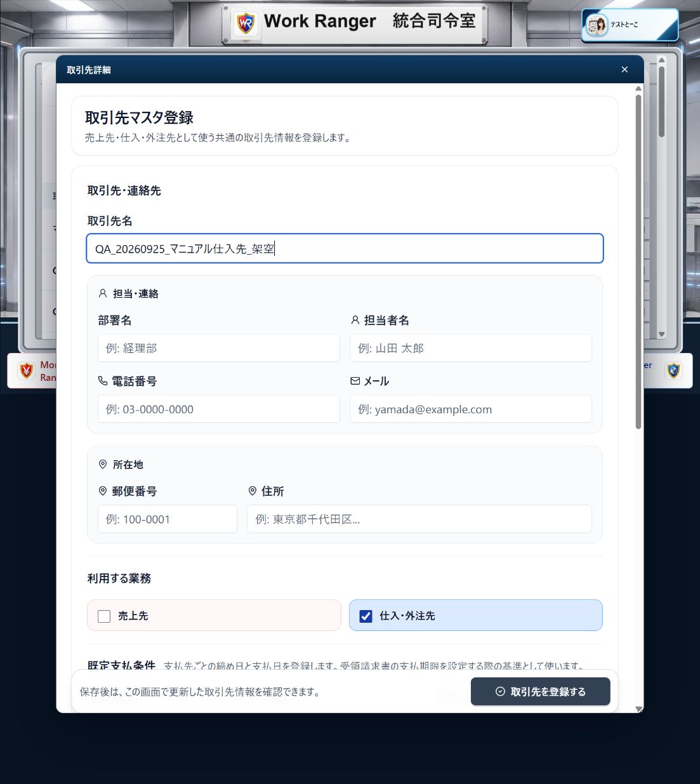Click the red shield icon on left card
This screenshot has height=784, width=700.
click(x=27, y=370)
